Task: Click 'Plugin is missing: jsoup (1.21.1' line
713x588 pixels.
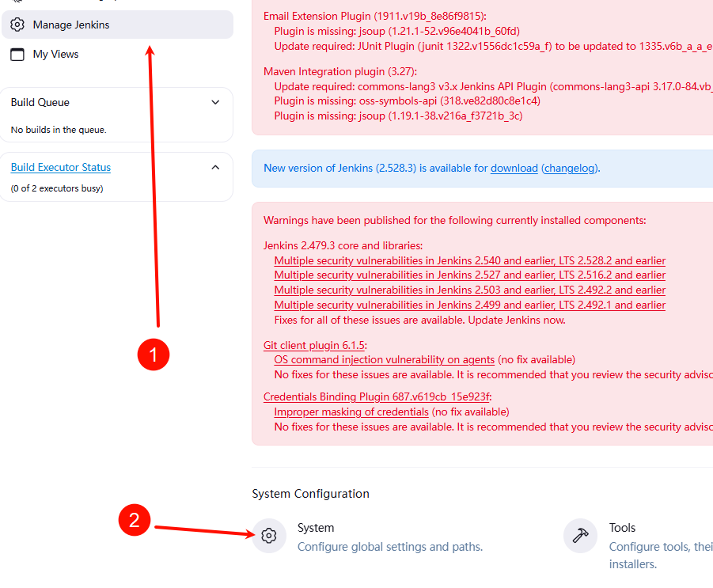Action: [396, 32]
